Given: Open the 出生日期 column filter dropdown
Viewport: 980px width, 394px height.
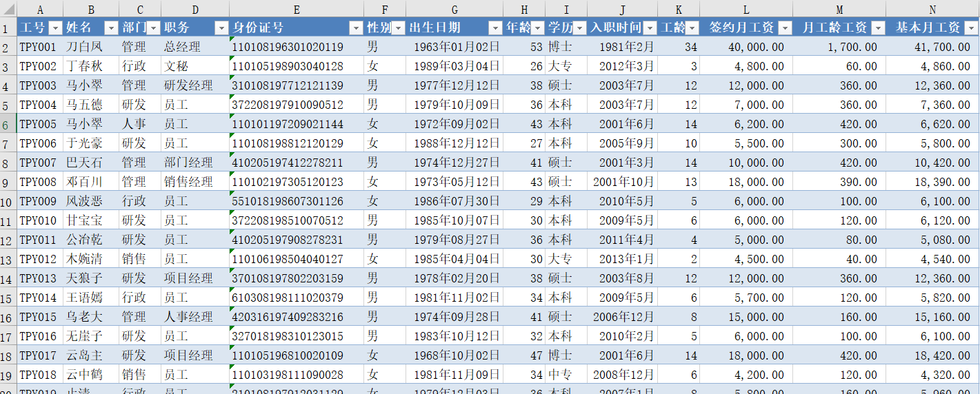Looking at the screenshot, I should pyautogui.click(x=494, y=28).
